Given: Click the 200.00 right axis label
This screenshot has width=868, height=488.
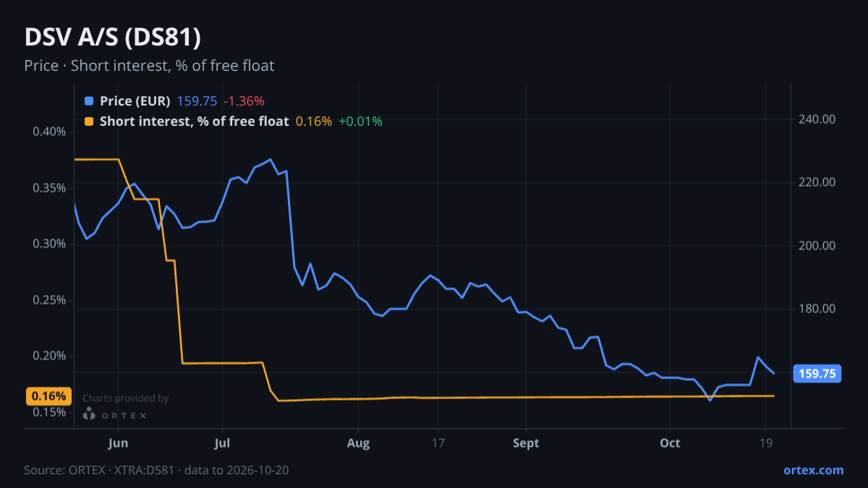Looking at the screenshot, I should coord(818,246).
